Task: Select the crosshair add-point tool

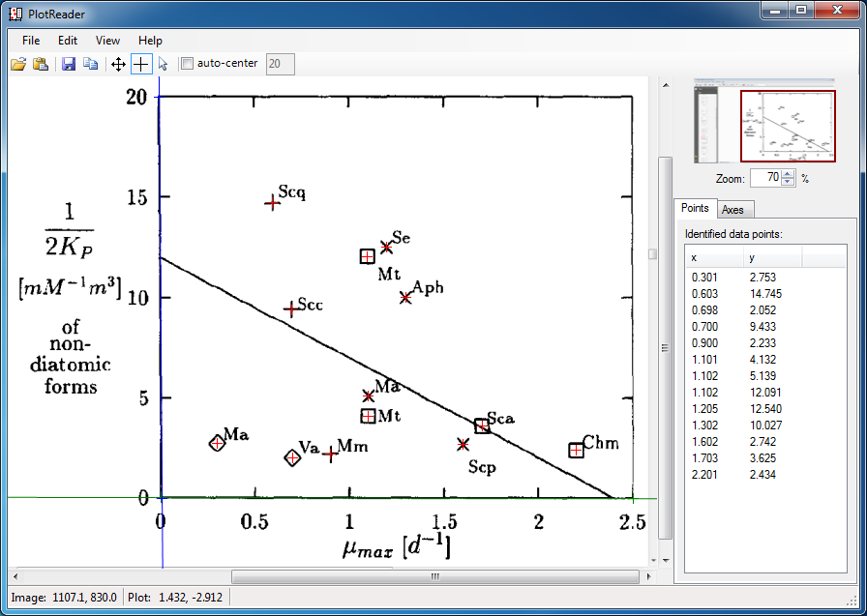Action: 141,64
